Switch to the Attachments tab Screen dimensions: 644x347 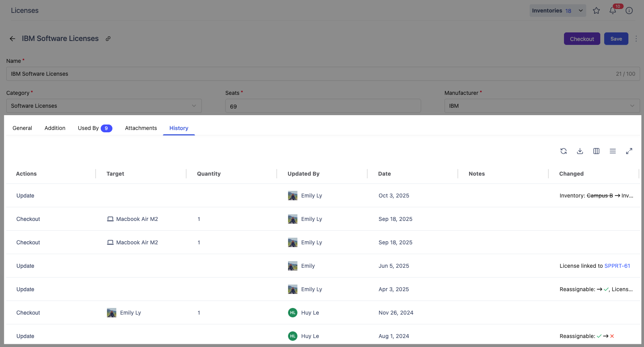pos(141,128)
